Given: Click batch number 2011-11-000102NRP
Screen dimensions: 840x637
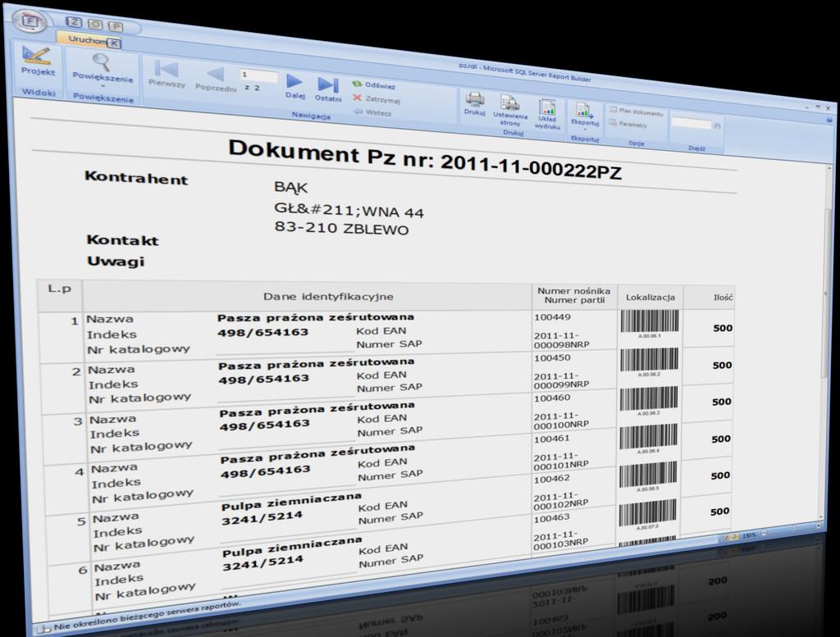Looking at the screenshot, I should [561, 499].
